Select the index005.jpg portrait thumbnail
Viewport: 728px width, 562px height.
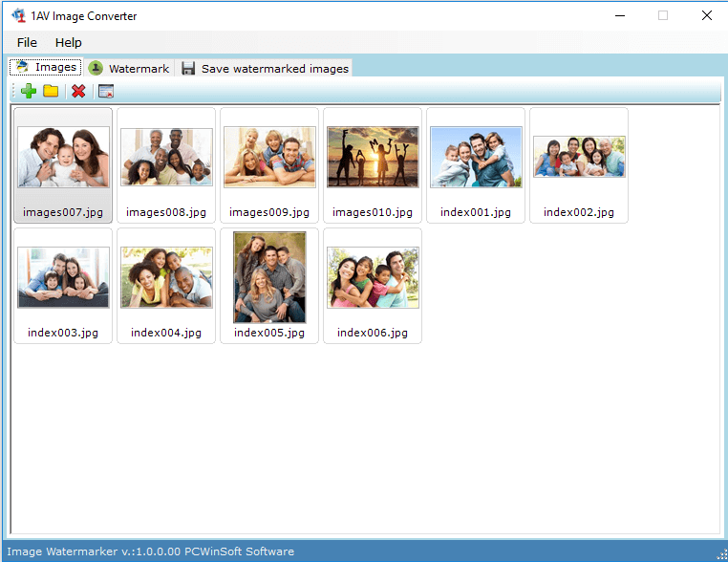pyautogui.click(x=269, y=286)
